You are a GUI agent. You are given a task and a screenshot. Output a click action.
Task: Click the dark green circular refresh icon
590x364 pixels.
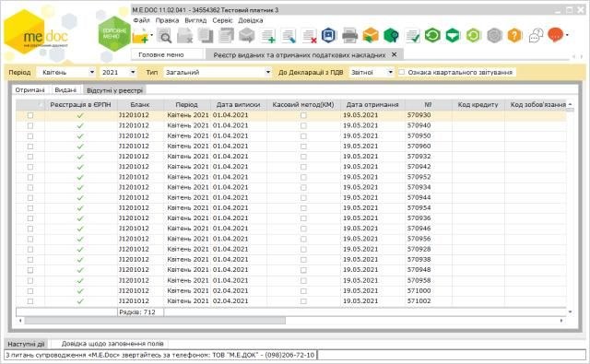pos(432,35)
